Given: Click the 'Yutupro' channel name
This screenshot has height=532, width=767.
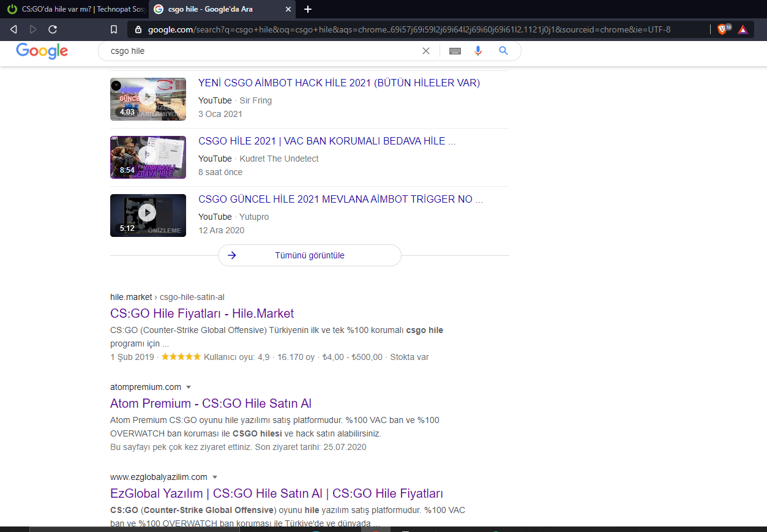Looking at the screenshot, I should [x=254, y=217].
